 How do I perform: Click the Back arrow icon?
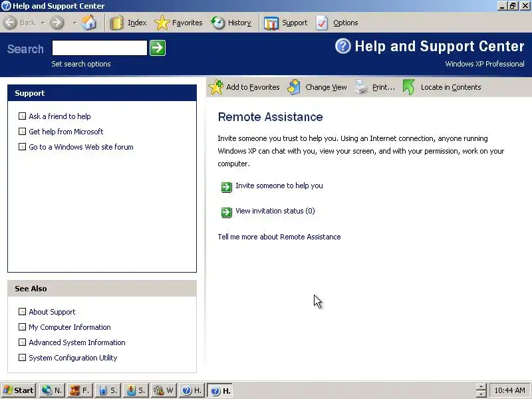pos(10,23)
